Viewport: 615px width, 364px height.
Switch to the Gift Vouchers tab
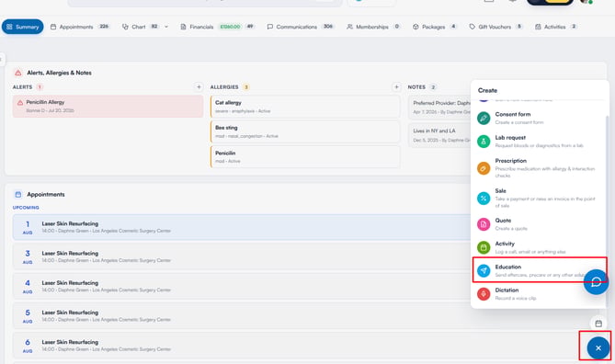[x=495, y=27]
